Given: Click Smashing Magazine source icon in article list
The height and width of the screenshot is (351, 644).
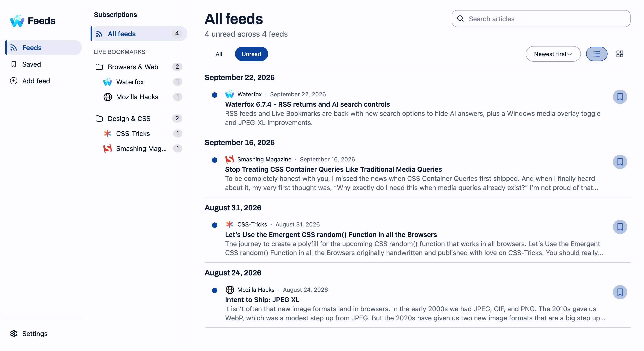Looking at the screenshot, I should pos(229,159).
